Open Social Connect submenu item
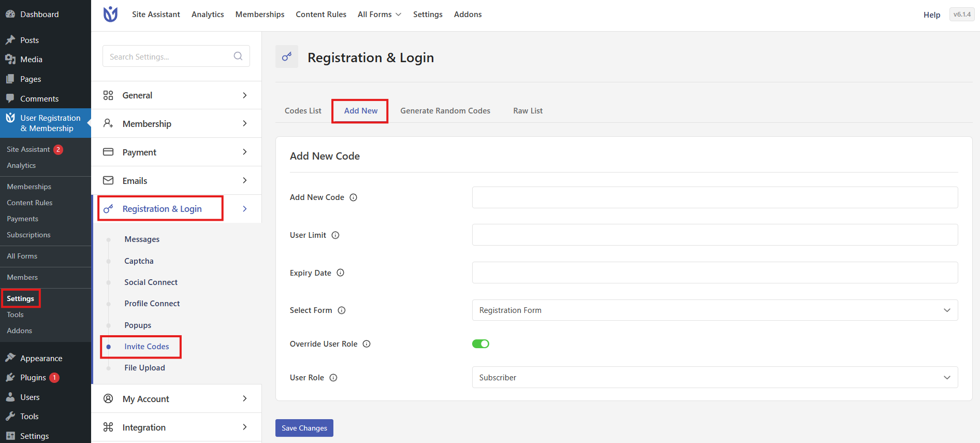 [151, 282]
